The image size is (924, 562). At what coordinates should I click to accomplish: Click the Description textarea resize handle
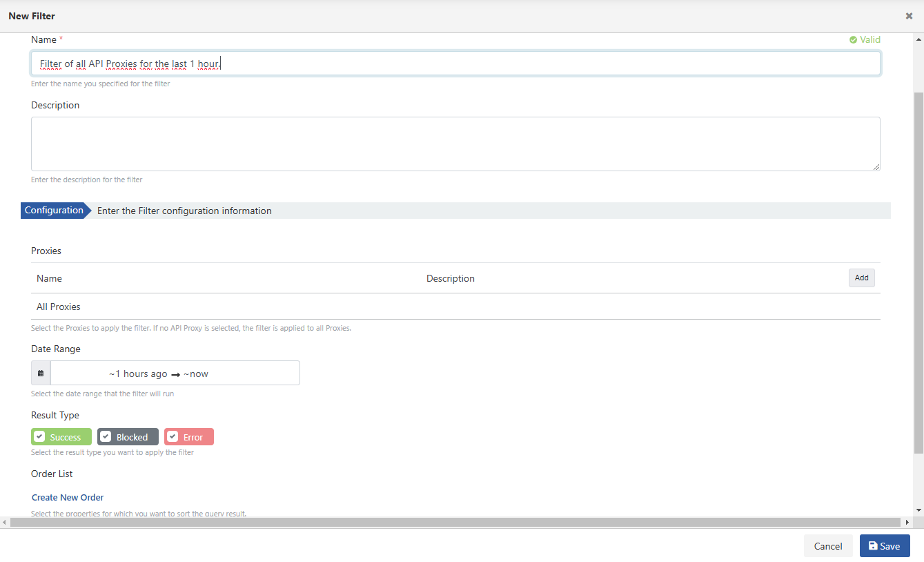tap(876, 166)
